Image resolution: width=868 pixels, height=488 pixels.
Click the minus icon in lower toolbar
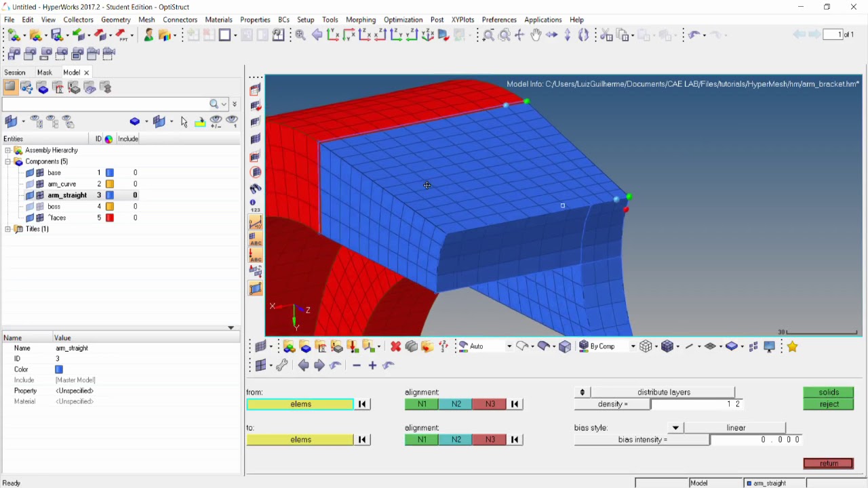pyautogui.click(x=357, y=365)
